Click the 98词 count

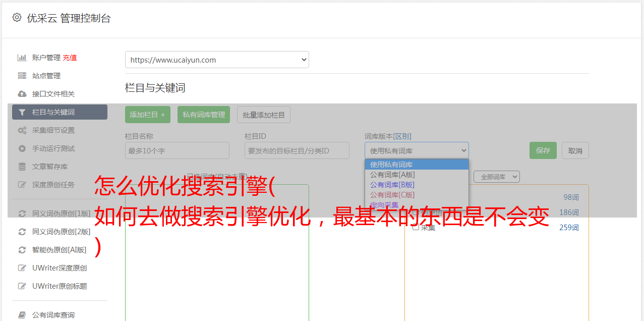[x=571, y=197]
